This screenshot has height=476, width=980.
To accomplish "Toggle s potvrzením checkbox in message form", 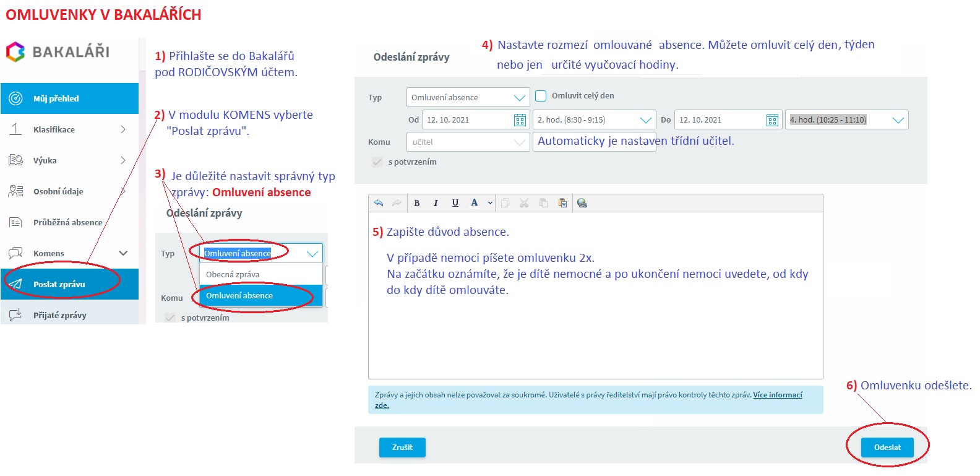I will point(377,162).
